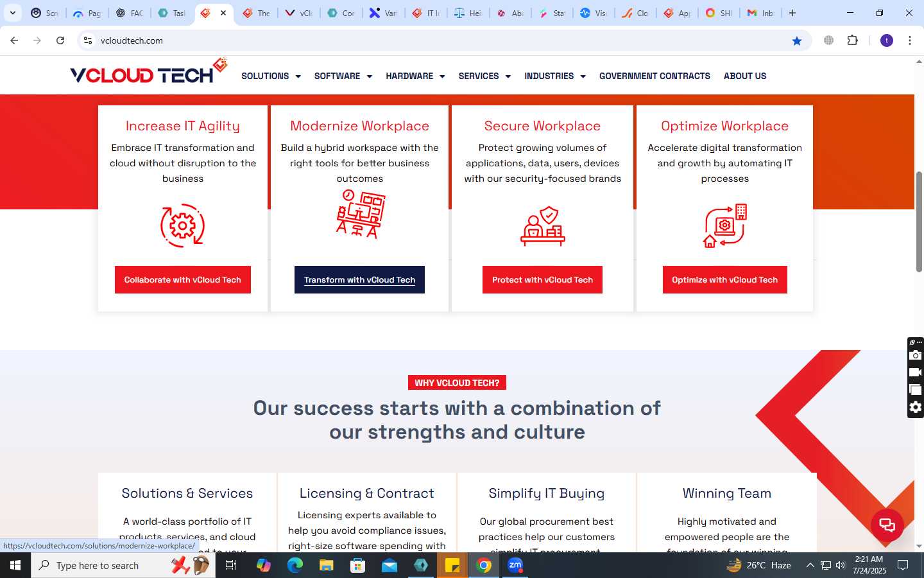Image resolution: width=924 pixels, height=578 pixels.
Task: Switch to the FAC browser tab
Action: (x=130, y=13)
